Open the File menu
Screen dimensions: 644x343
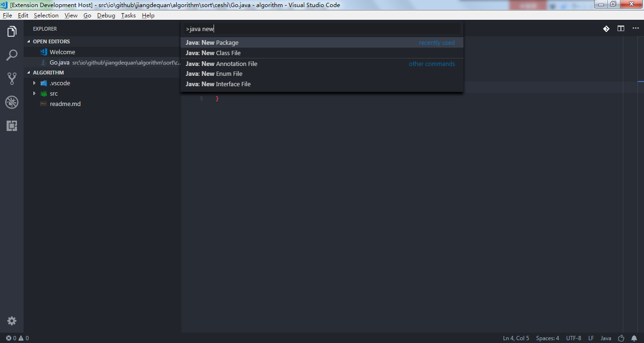(x=7, y=16)
